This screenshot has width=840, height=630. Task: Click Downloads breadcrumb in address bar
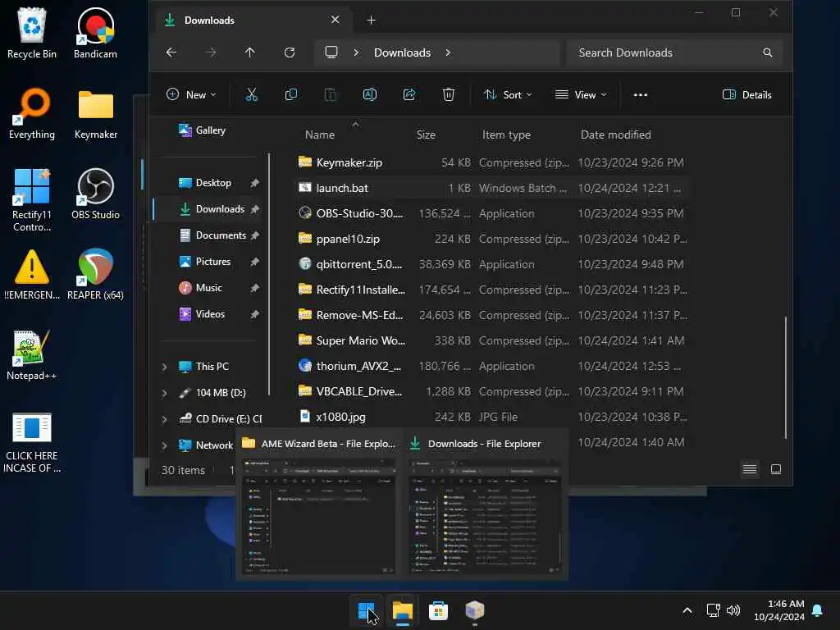click(x=402, y=52)
